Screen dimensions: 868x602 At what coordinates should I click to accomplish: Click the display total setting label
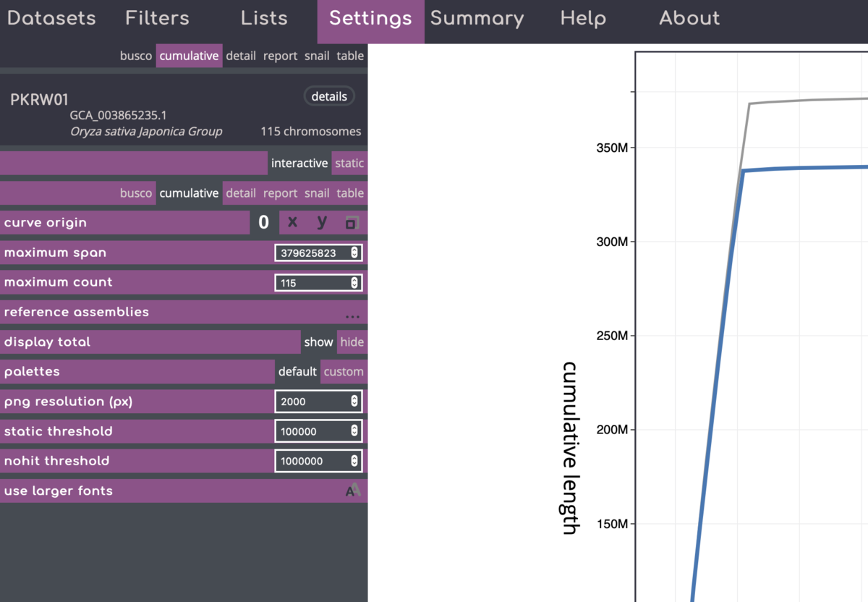(47, 342)
